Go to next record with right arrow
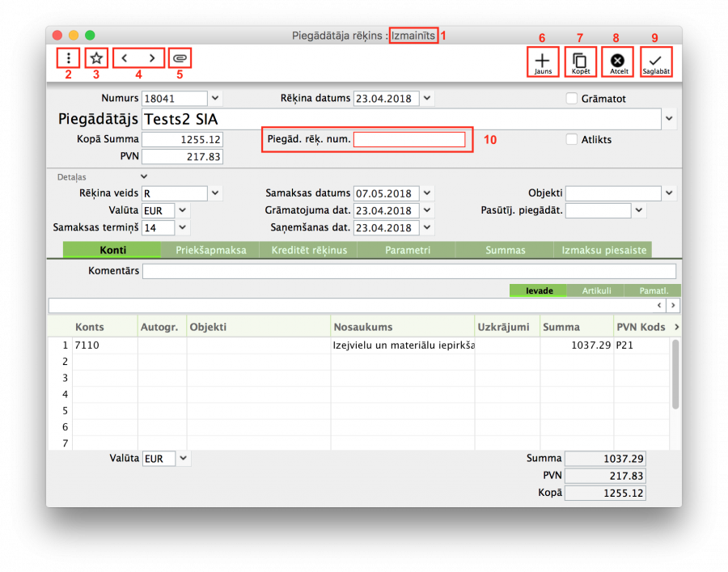The image size is (728, 572). click(151, 58)
